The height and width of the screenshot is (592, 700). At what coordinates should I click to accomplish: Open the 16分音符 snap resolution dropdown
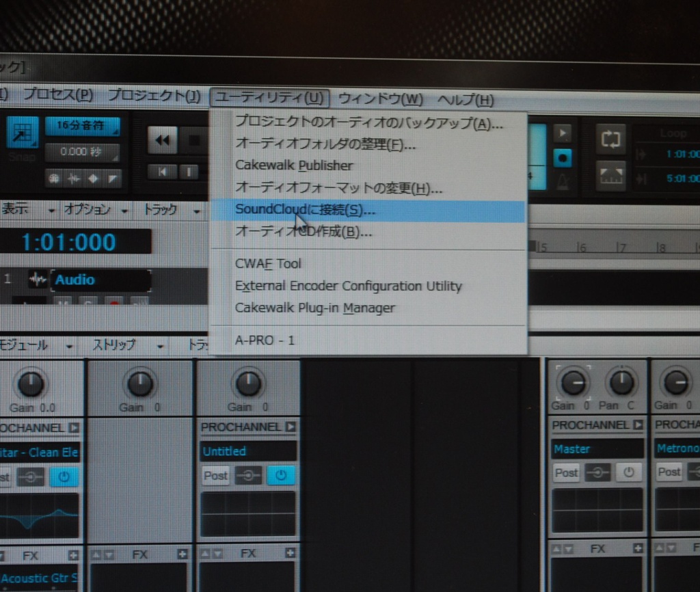pyautogui.click(x=83, y=126)
